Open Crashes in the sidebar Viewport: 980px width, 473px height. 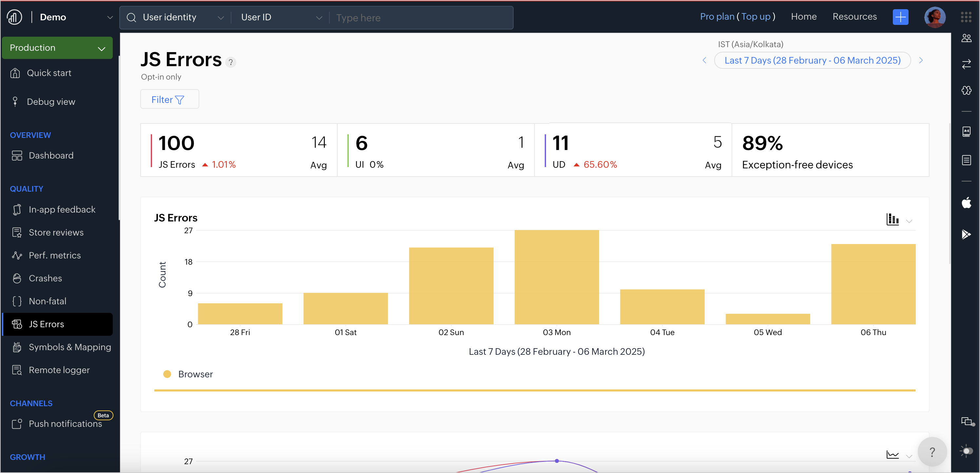(45, 278)
